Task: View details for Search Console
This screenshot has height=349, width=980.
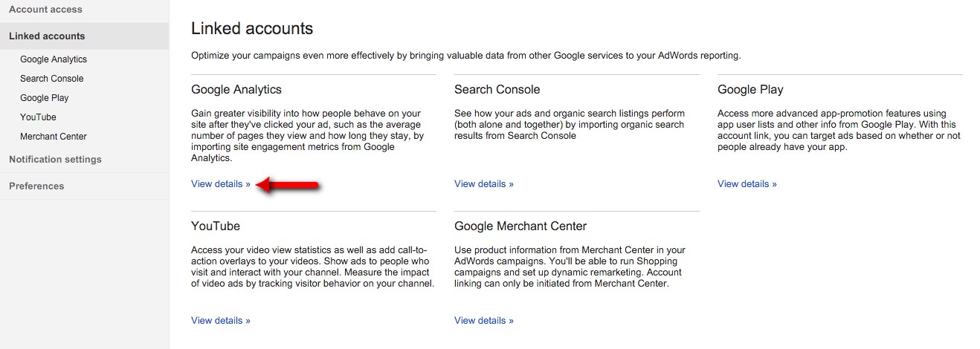Action: pos(483,184)
